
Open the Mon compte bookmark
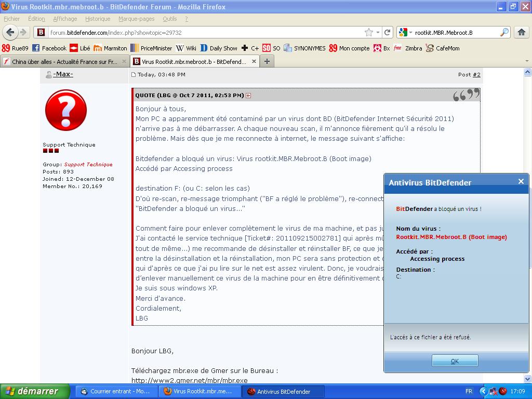350,48
